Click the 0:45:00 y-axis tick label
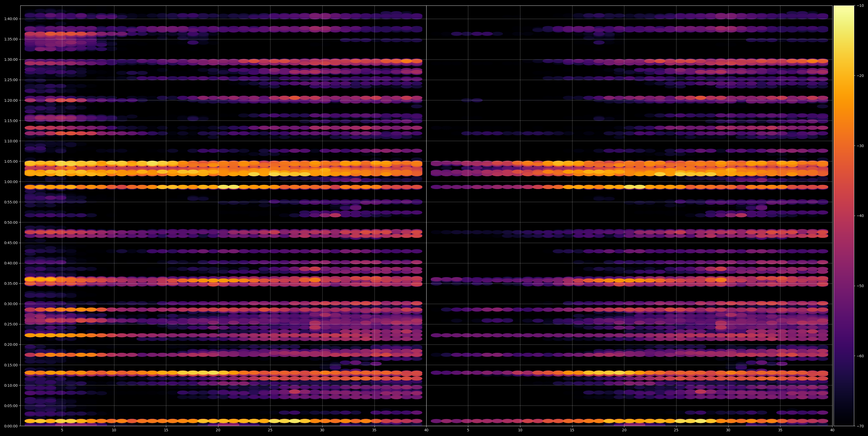 (11, 243)
